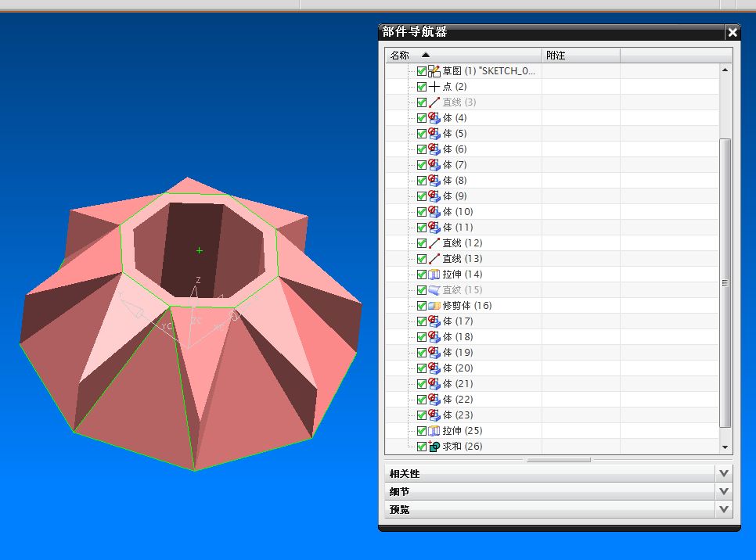The width and height of the screenshot is (756, 560).
Task: Expand the 细节 section
Action: (723, 492)
